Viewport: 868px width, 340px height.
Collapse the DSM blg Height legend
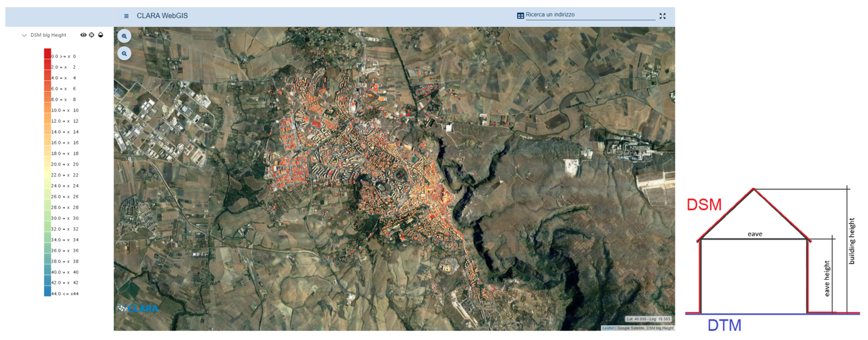[x=24, y=35]
